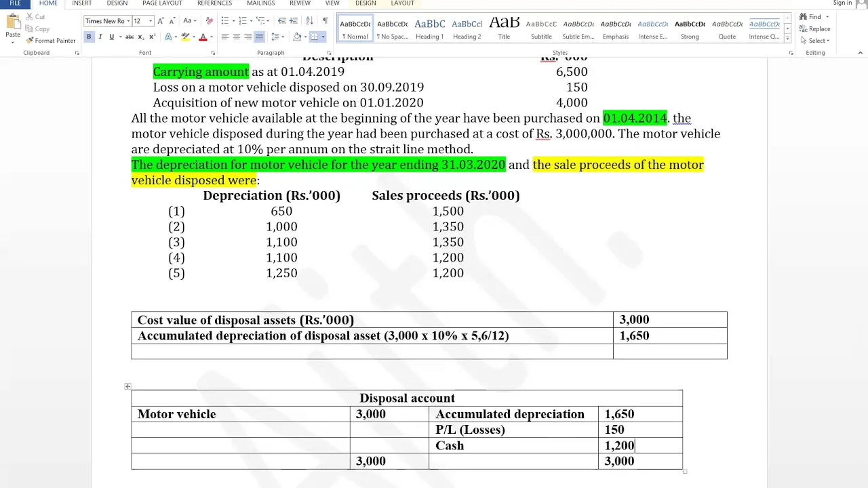Collapse the ribbon

[x=860, y=53]
